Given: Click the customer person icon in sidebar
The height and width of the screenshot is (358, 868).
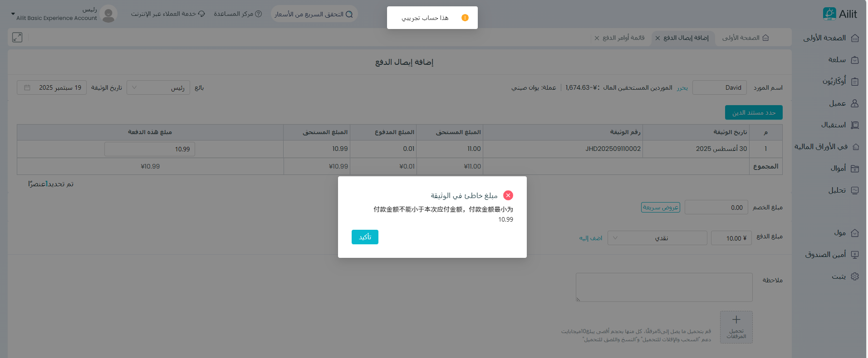Looking at the screenshot, I should point(855,103).
